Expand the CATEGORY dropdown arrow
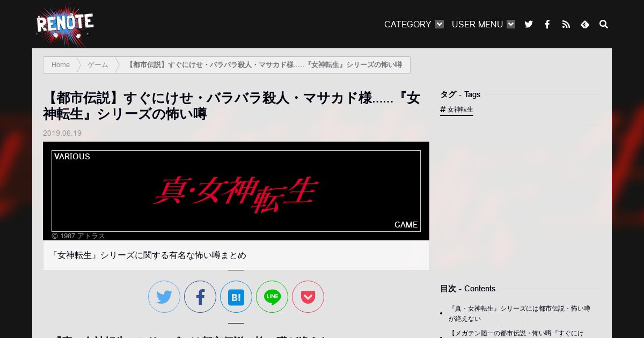 pyautogui.click(x=440, y=24)
